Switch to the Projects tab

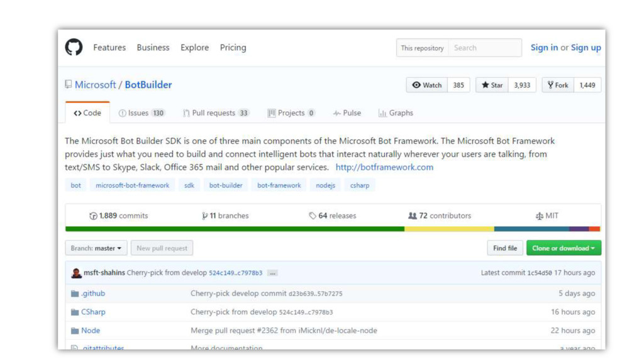tap(291, 113)
